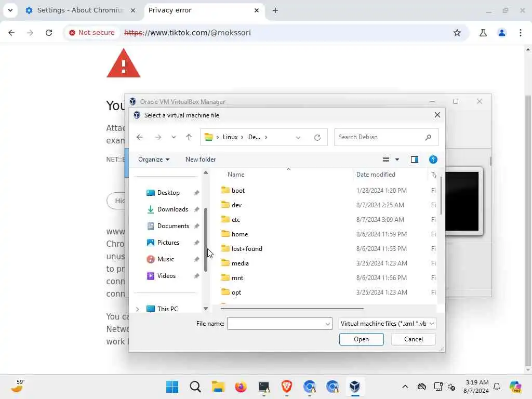
Task: Select the mnt folder
Action: 237,278
